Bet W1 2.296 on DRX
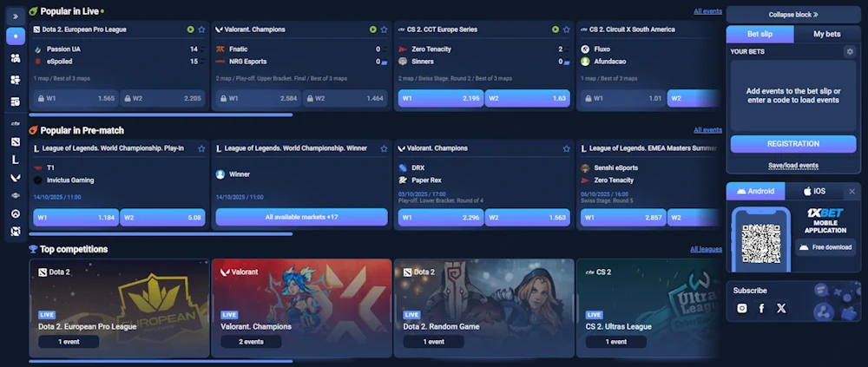868x367 pixels. 441,218
